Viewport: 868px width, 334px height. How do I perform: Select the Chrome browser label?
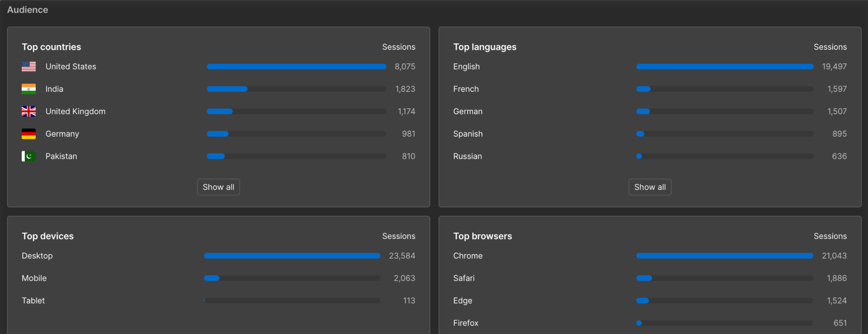(468, 256)
